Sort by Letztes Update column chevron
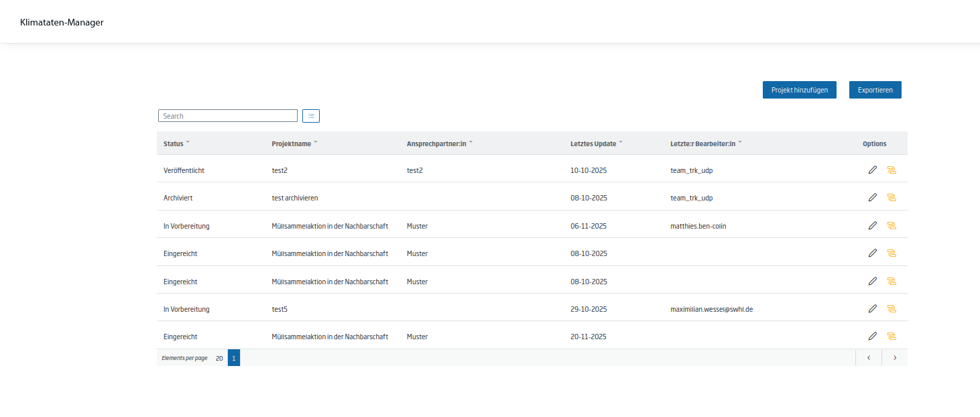Image resolution: width=980 pixels, height=417 pixels. [621, 141]
